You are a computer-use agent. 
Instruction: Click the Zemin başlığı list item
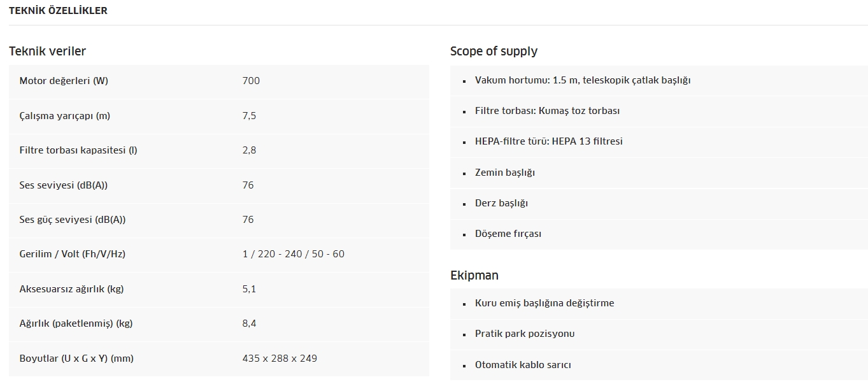659,173
